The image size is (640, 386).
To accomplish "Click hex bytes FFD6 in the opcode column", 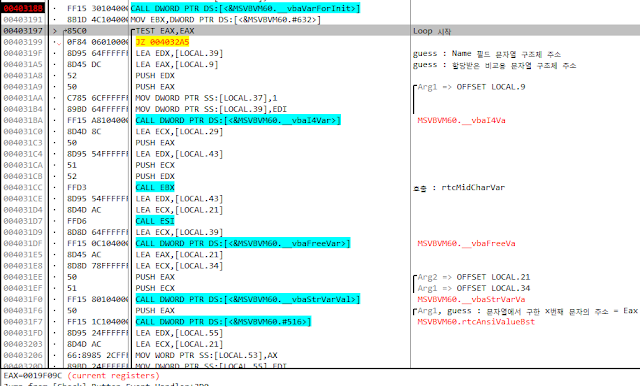I will click(77, 221).
